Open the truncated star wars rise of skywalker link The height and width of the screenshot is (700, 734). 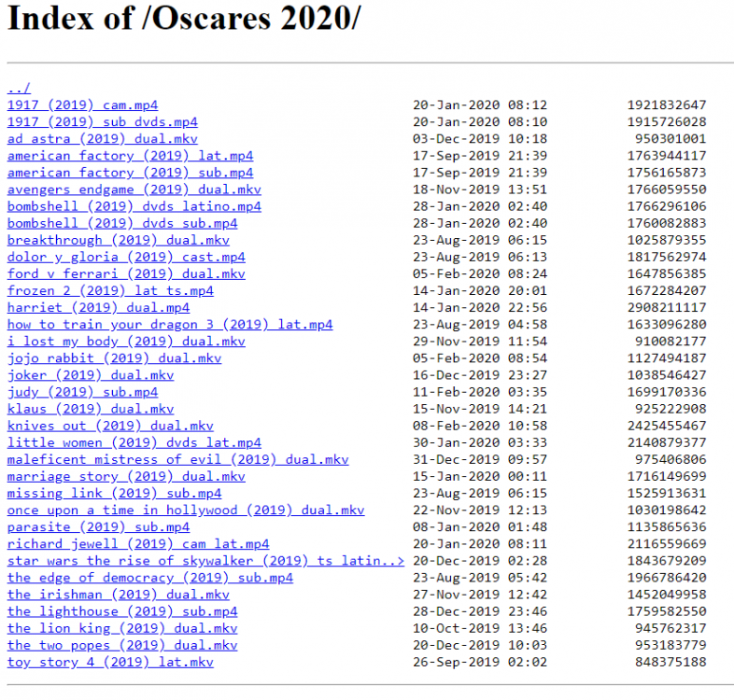pyautogui.click(x=205, y=561)
